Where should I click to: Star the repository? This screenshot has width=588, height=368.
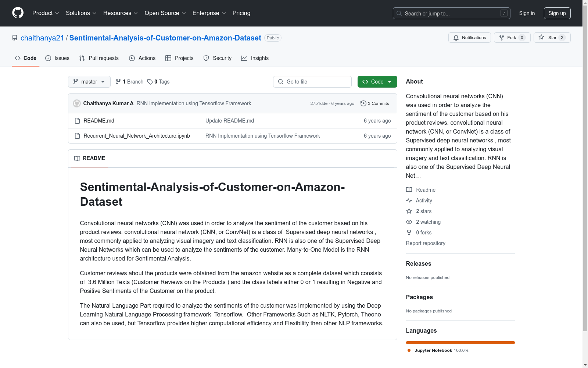pyautogui.click(x=551, y=37)
